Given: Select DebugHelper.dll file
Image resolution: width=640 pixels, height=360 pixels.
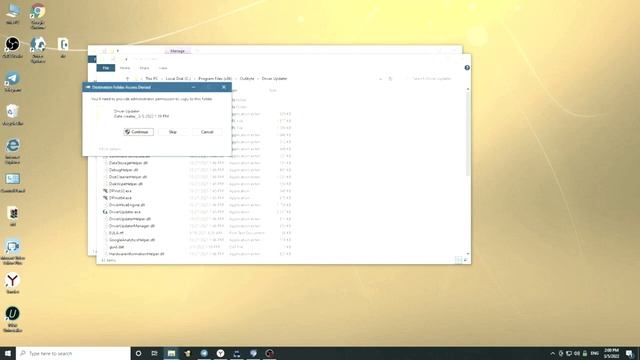Looking at the screenshot, I should [123, 170].
